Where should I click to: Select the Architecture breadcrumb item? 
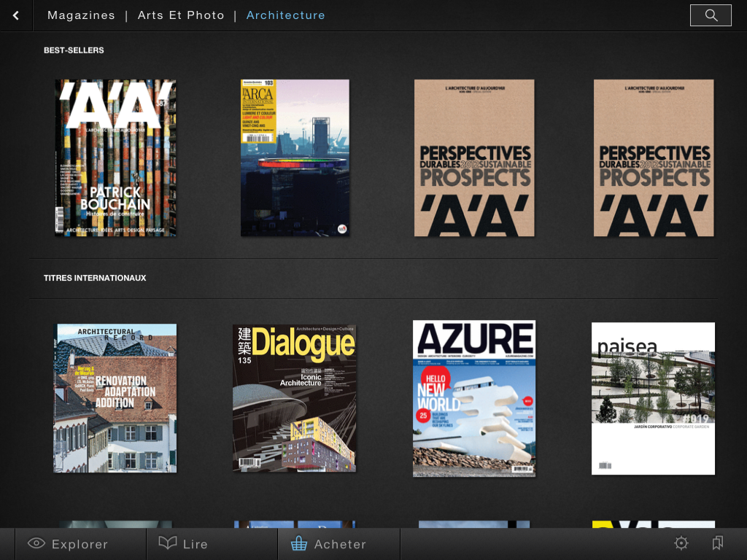click(x=285, y=15)
